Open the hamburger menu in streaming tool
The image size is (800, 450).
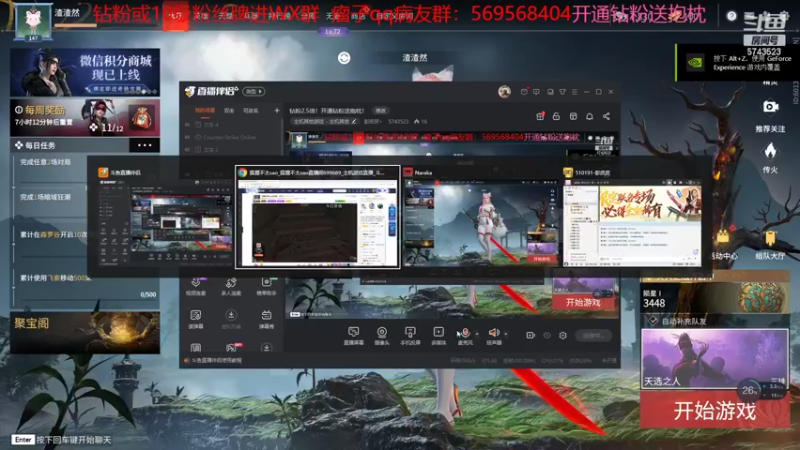point(574,92)
